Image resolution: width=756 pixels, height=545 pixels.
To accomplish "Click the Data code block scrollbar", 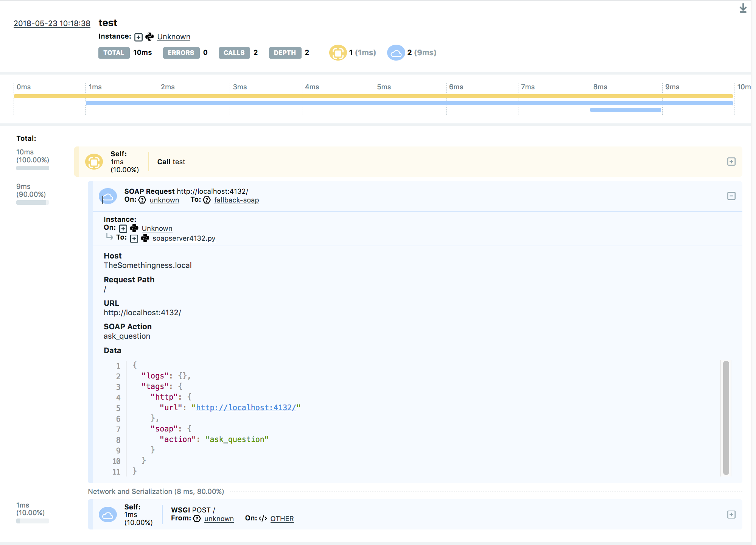I will (726, 417).
